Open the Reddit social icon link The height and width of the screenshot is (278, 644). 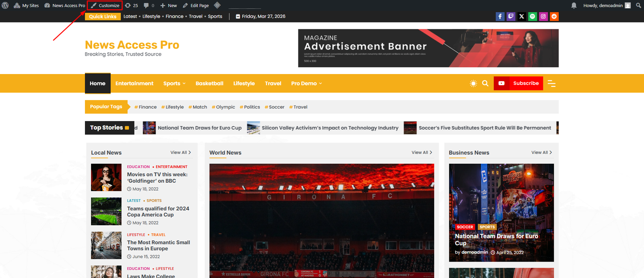(554, 16)
